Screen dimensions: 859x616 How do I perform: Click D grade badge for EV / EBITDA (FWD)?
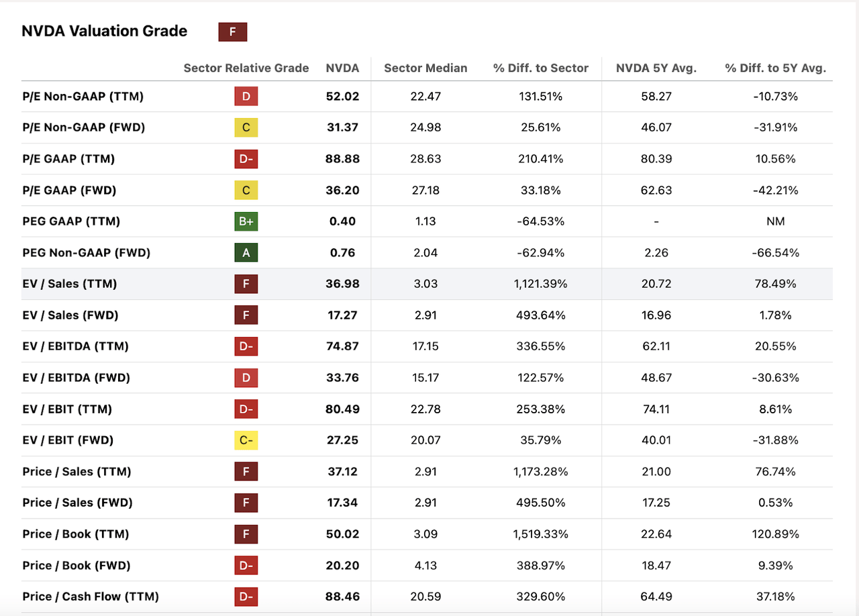246,378
